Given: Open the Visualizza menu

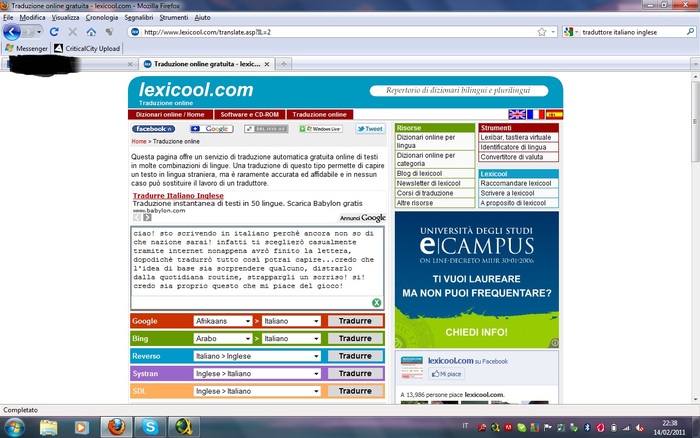Looking at the screenshot, I should click(65, 17).
